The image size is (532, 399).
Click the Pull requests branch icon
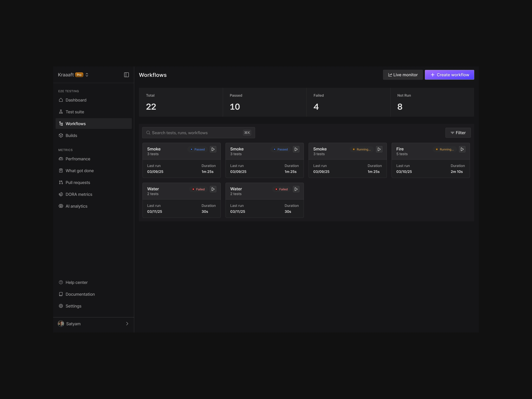pyautogui.click(x=61, y=183)
